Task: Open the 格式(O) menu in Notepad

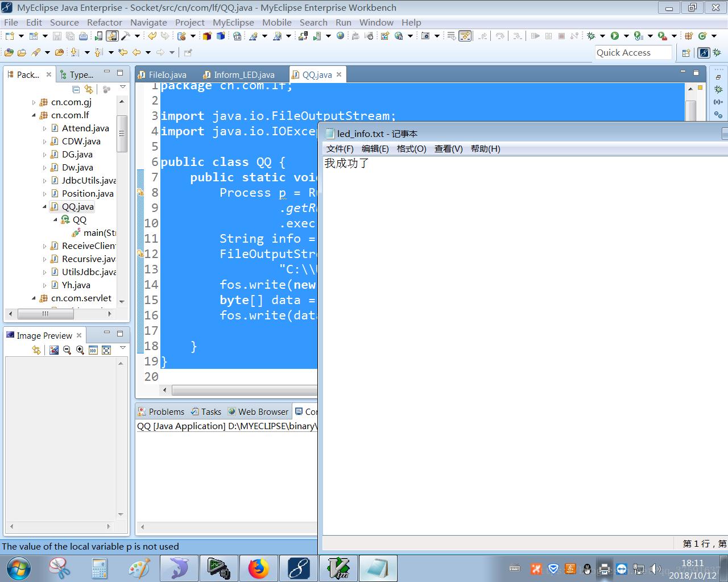Action: 411,148
